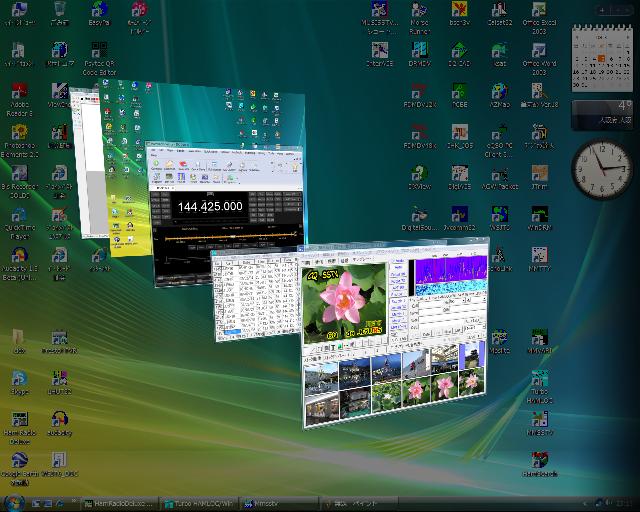Open the eQSO PC Client shortcut

500,141
